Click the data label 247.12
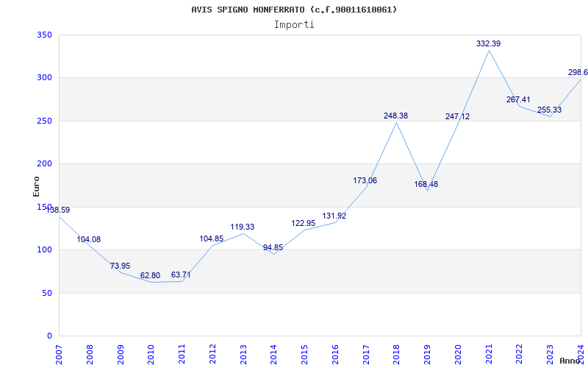The height and width of the screenshot is (368, 588). tap(457, 117)
